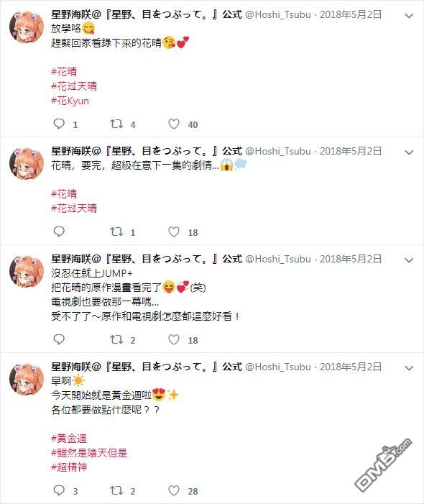Open the first tweet's chevron menu
The height and width of the screenshot is (504, 424).
tap(409, 15)
